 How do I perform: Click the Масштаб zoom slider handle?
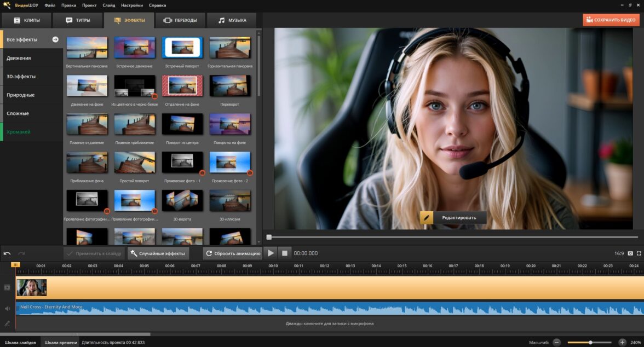tap(590, 342)
